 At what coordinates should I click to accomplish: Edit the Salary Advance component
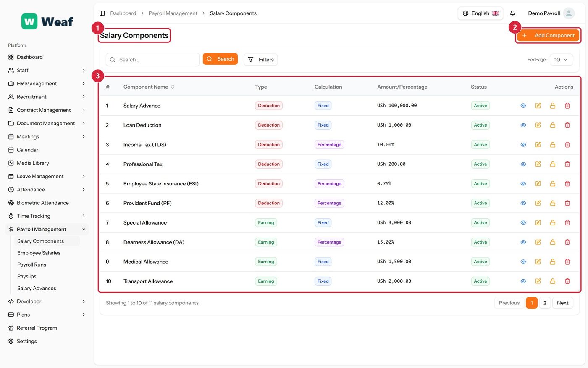[x=538, y=106]
